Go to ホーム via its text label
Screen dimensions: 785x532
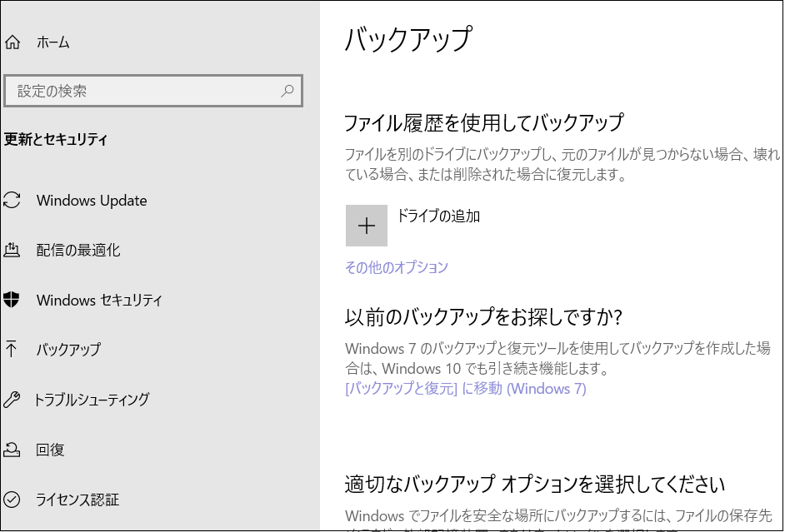pyautogui.click(x=53, y=42)
